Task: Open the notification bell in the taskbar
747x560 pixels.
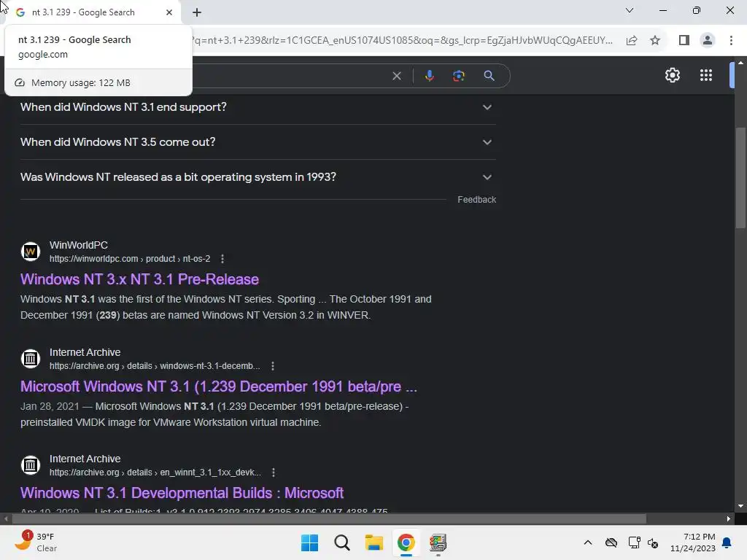Action: pyautogui.click(x=727, y=542)
